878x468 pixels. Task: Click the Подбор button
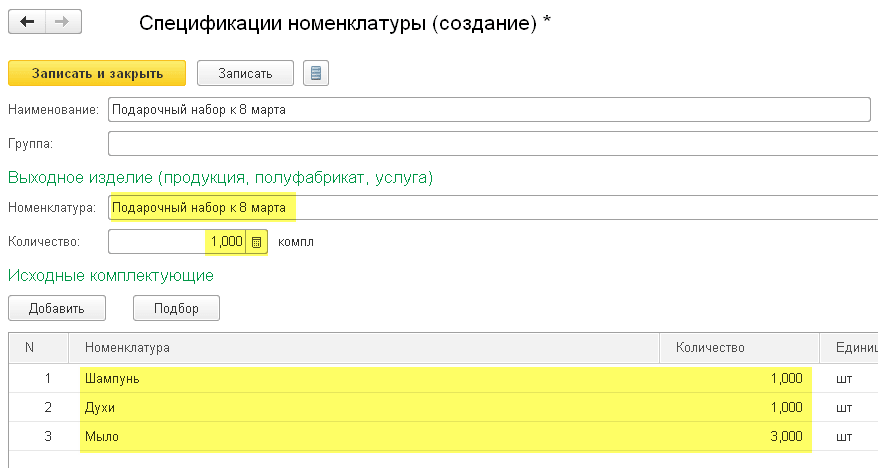[x=176, y=308]
